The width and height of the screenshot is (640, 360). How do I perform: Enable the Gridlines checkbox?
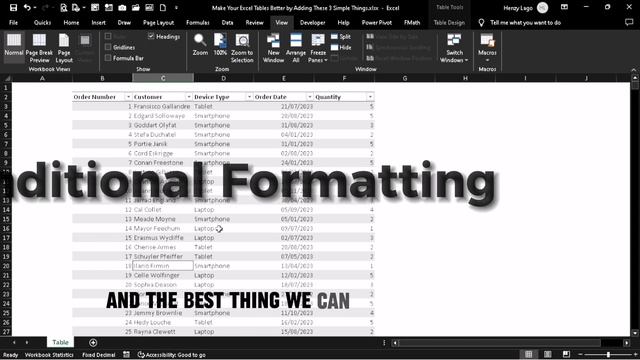coord(108,47)
